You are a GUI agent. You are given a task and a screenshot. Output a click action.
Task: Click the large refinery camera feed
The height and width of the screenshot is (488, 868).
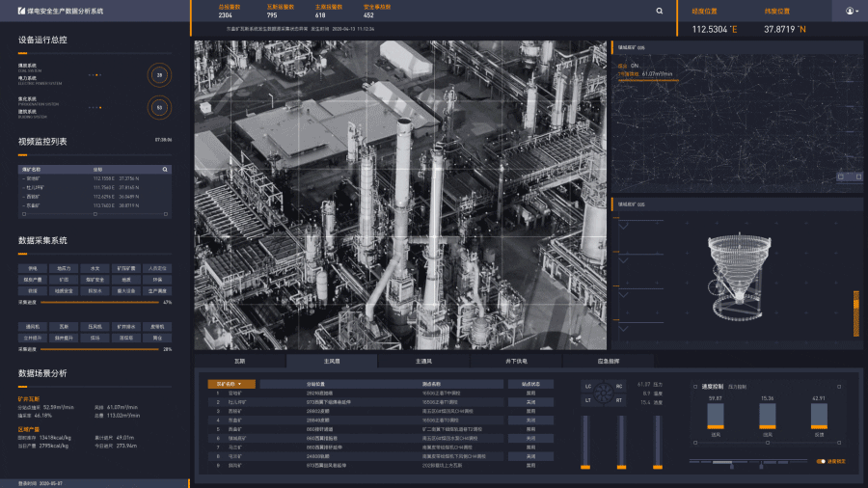click(400, 195)
